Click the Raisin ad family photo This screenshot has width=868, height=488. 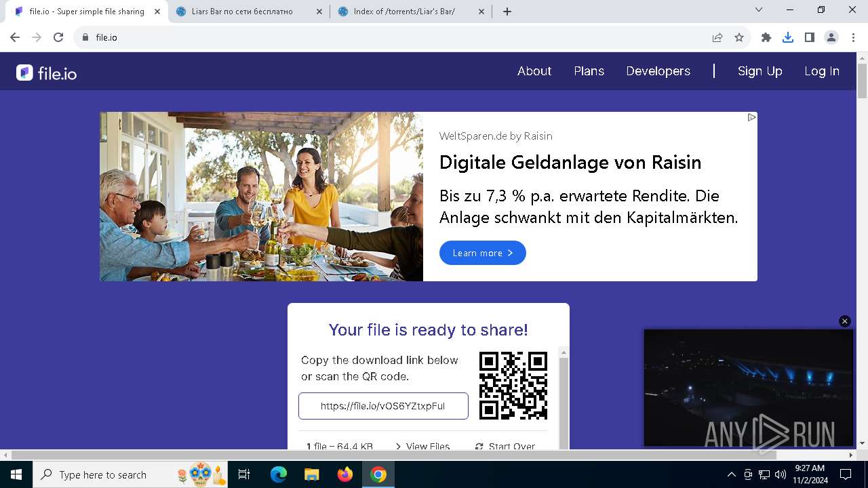(x=261, y=197)
